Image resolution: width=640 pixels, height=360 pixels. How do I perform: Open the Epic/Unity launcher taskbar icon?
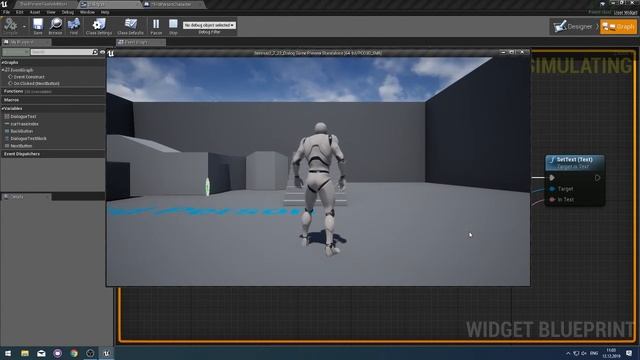click(x=90, y=353)
